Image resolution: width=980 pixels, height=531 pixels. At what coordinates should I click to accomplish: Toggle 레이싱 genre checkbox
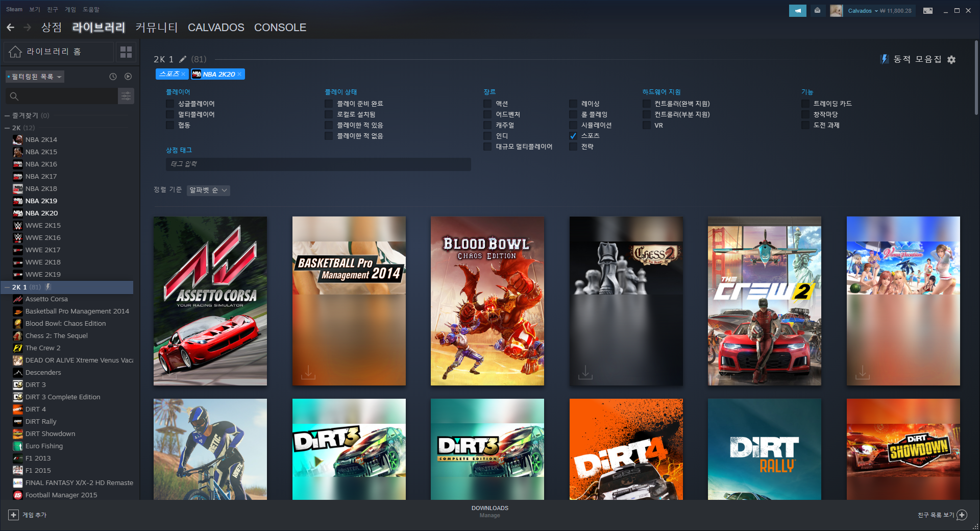click(573, 104)
